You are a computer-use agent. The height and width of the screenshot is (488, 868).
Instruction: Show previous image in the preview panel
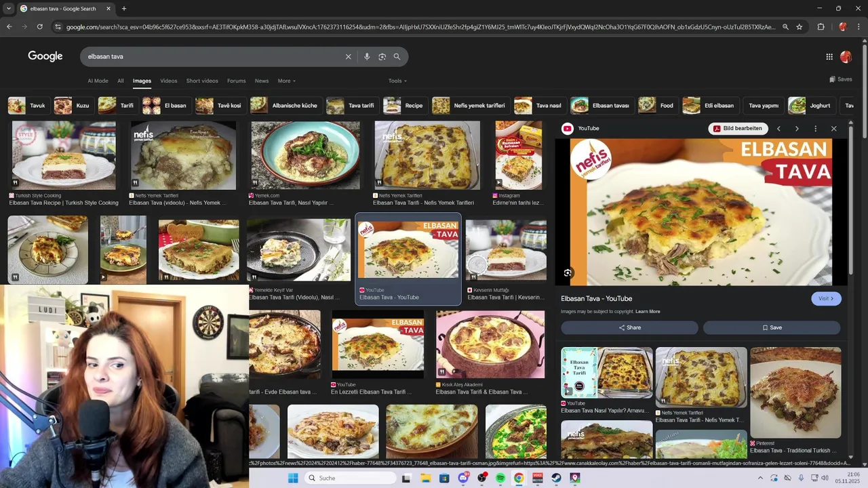click(x=778, y=129)
